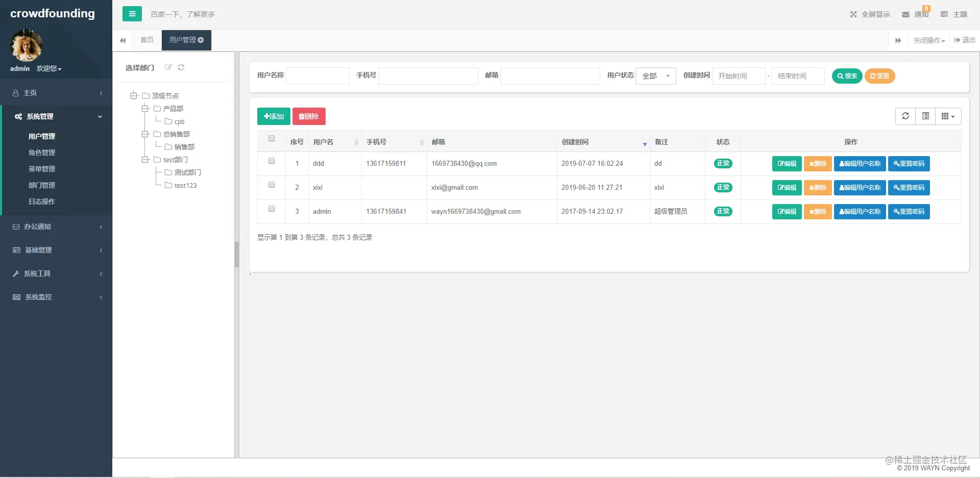Collapse the 顶级节点 tree toggle

(134, 95)
